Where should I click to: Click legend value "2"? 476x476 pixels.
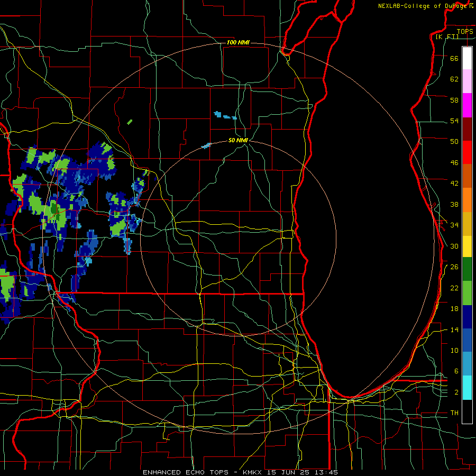tap(456, 392)
